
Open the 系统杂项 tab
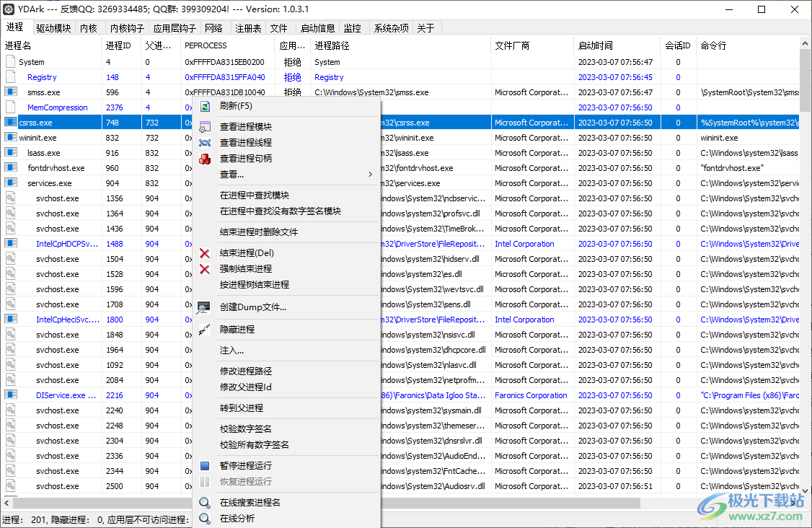click(x=391, y=28)
